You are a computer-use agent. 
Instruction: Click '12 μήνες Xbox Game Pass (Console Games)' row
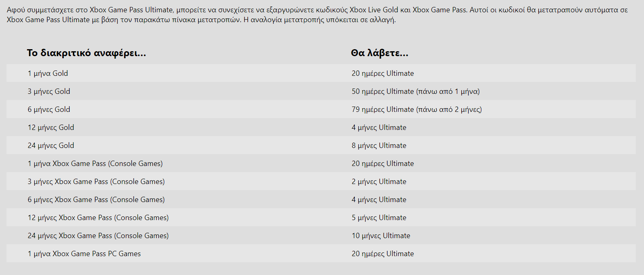click(x=321, y=217)
